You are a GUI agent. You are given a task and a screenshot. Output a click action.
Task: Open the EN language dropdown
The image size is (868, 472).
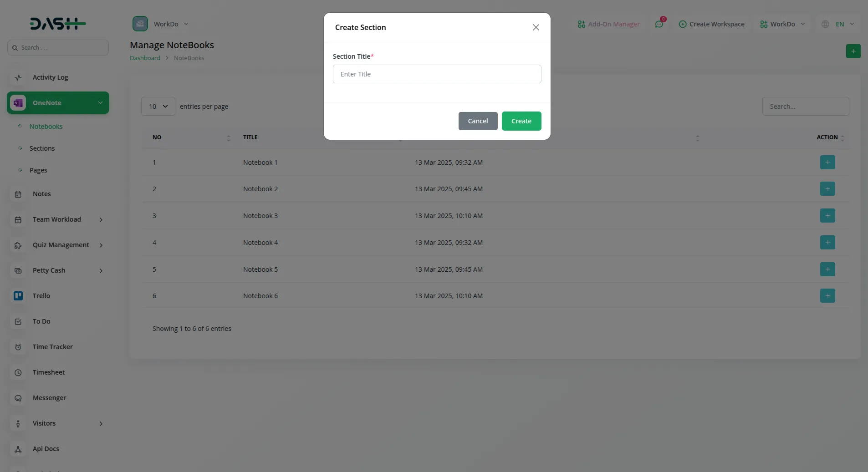tap(838, 24)
